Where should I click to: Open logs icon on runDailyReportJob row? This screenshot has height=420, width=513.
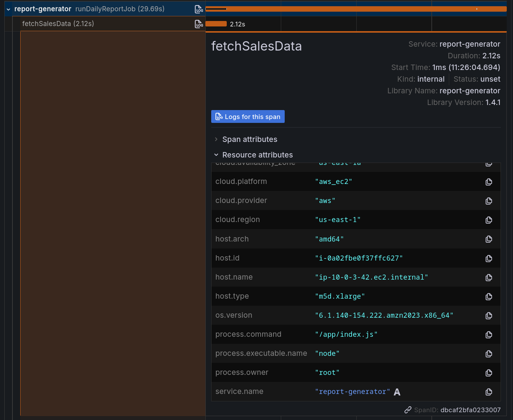199,9
